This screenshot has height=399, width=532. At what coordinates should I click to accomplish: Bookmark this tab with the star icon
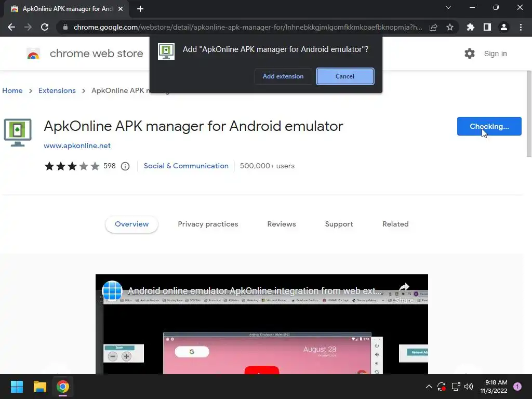click(x=450, y=27)
